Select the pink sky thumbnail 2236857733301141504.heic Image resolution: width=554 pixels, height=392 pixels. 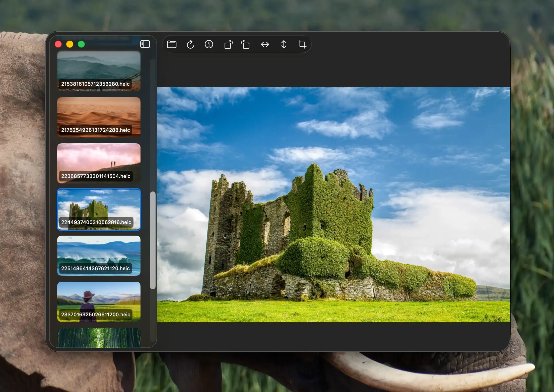pyautogui.click(x=99, y=163)
